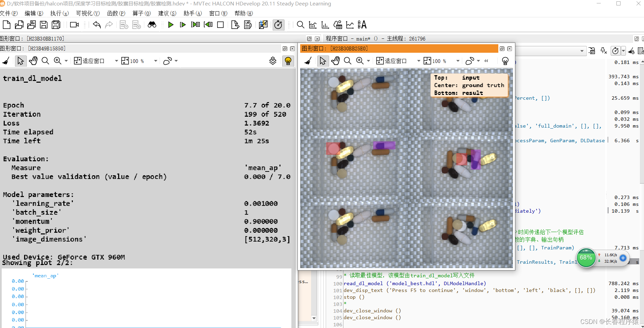Click blue plus on network speed widget
Viewport: 644px width, 328px height.
623,258
